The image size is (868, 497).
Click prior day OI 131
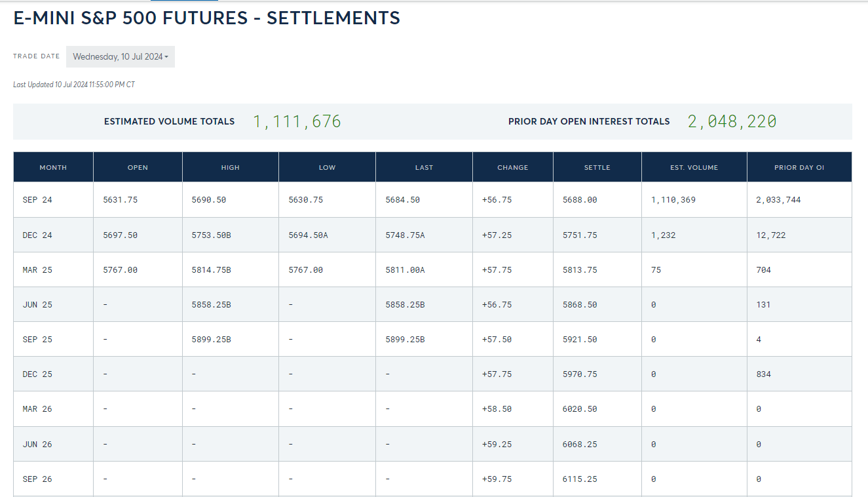tap(763, 304)
